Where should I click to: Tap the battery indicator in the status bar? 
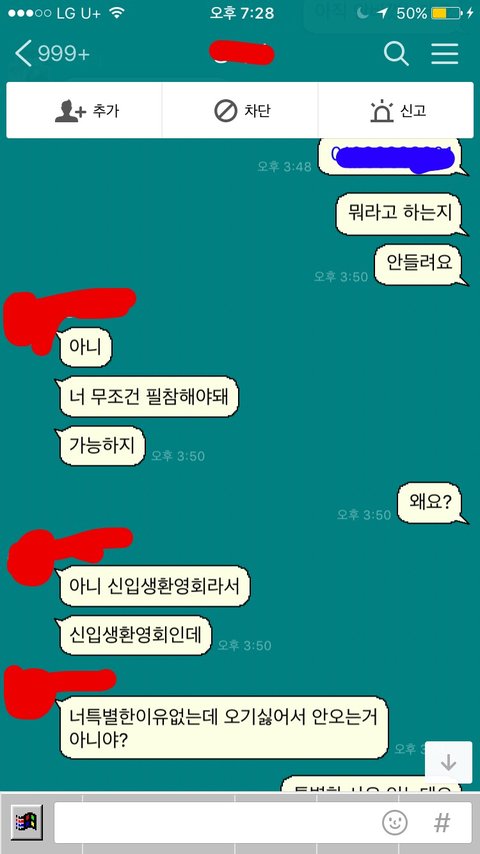click(446, 13)
